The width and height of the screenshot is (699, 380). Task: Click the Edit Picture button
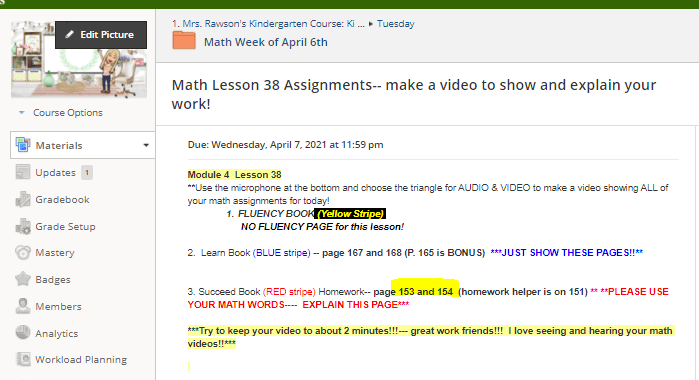click(x=101, y=35)
